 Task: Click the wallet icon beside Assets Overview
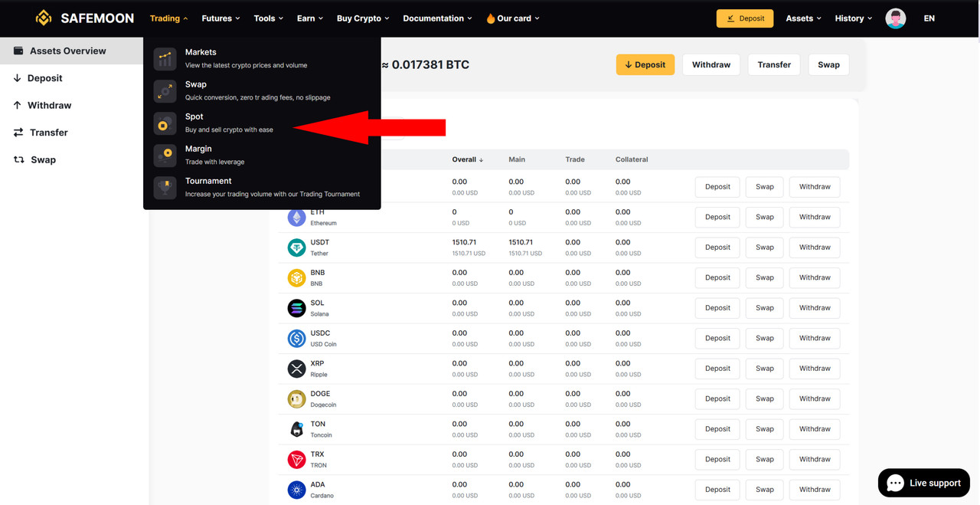coord(18,51)
